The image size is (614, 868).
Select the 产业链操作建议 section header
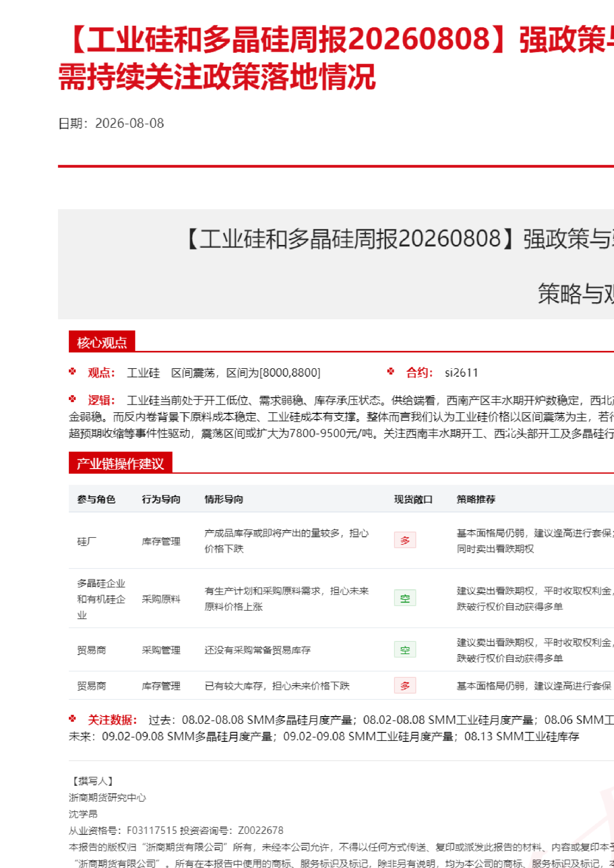point(120,463)
